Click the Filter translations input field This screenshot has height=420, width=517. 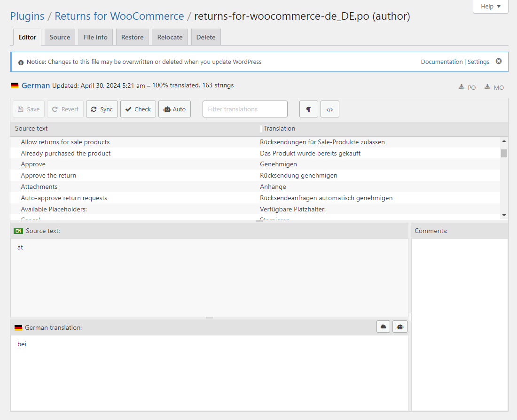tap(245, 109)
